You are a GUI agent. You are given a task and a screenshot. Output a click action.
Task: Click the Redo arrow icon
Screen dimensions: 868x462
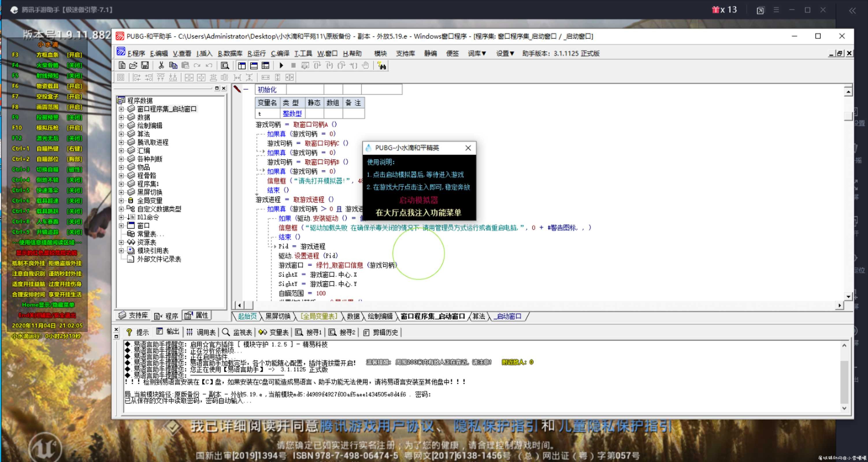click(x=197, y=65)
